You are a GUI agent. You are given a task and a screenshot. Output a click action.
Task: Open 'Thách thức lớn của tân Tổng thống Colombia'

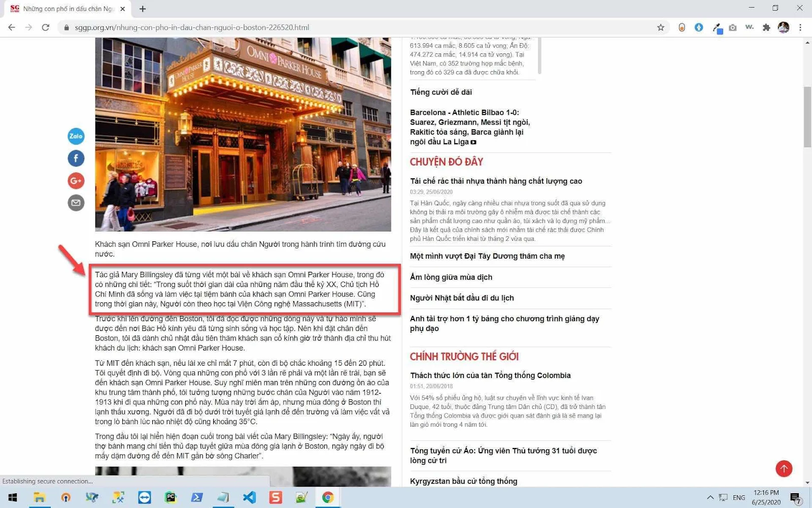[x=490, y=375]
